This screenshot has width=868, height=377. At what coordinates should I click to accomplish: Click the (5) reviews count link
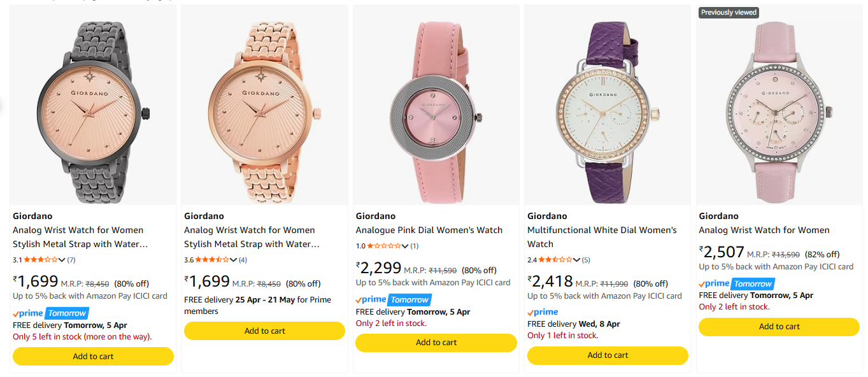coord(586,260)
